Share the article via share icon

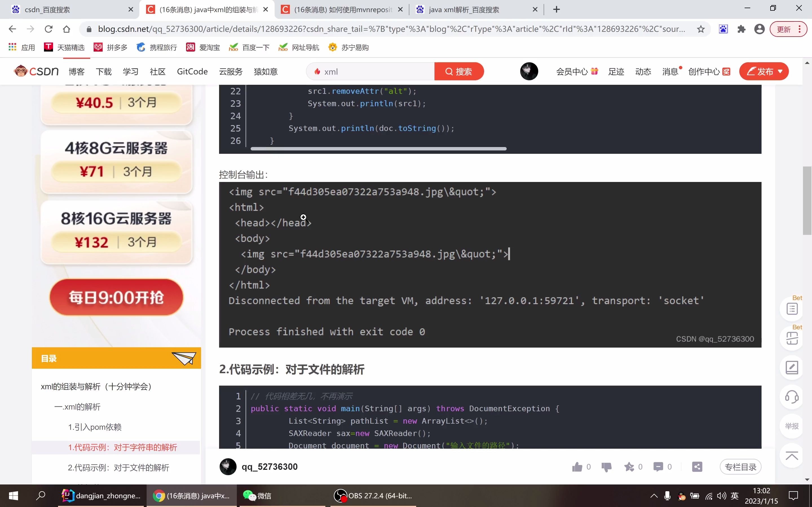697,467
